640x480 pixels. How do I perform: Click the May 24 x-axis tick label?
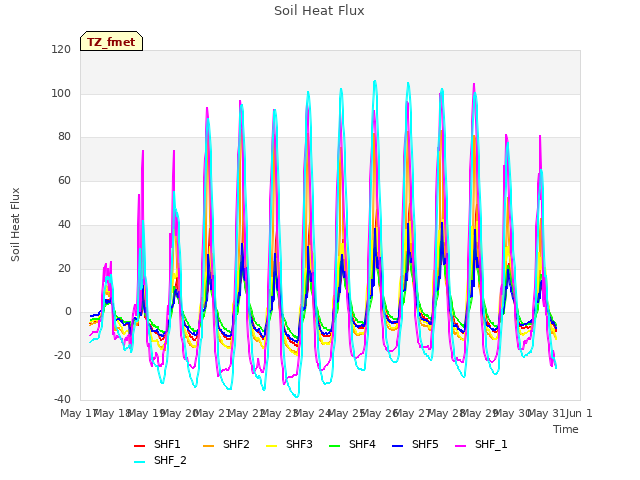(312, 413)
